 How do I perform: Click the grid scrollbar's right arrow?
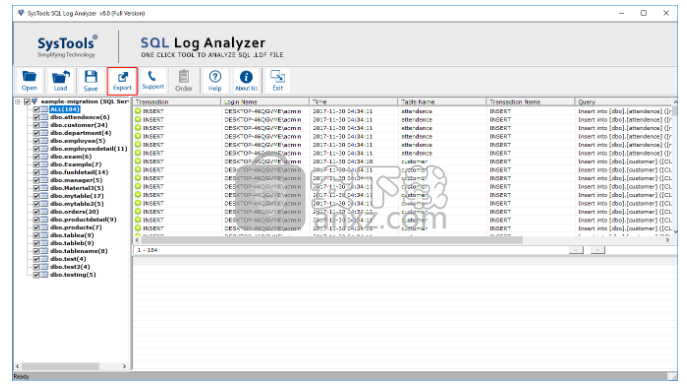coord(668,240)
